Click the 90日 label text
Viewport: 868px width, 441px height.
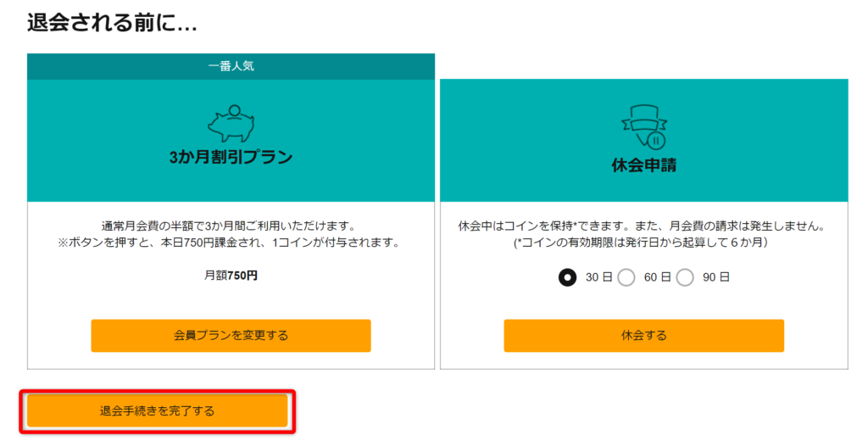tap(716, 277)
